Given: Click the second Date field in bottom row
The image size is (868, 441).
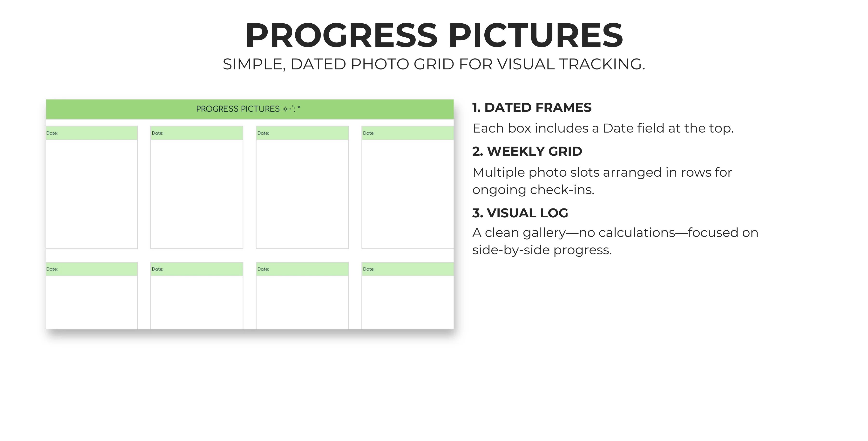Looking at the screenshot, I should pyautogui.click(x=197, y=269).
